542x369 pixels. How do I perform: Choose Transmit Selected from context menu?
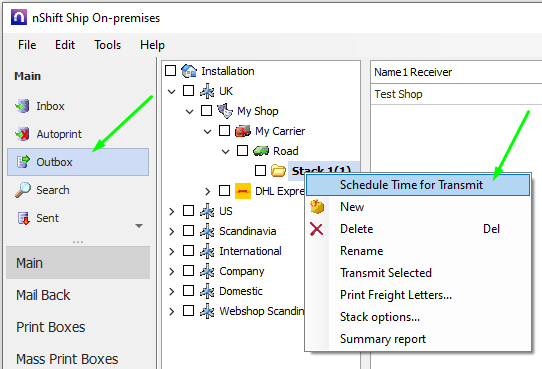[x=418, y=273]
